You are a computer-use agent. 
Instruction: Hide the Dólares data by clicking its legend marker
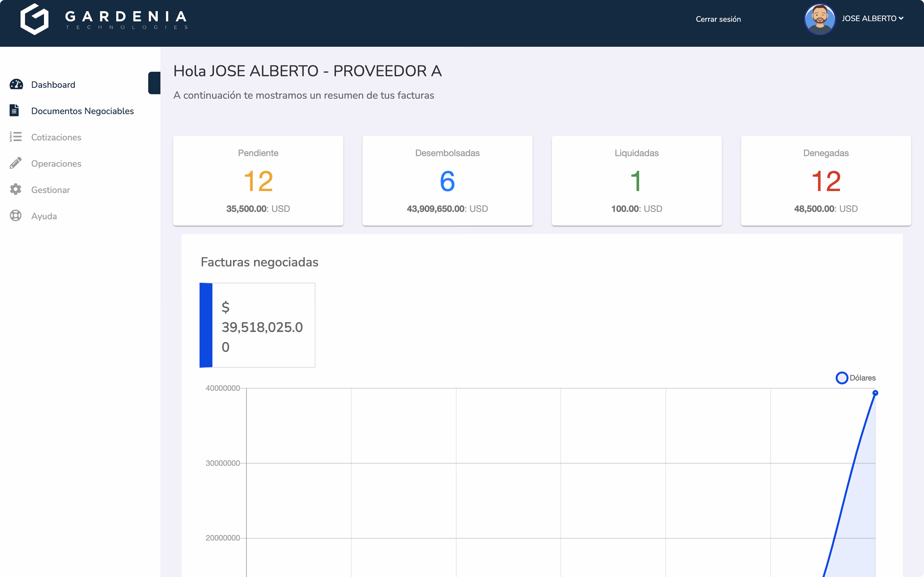(x=843, y=378)
